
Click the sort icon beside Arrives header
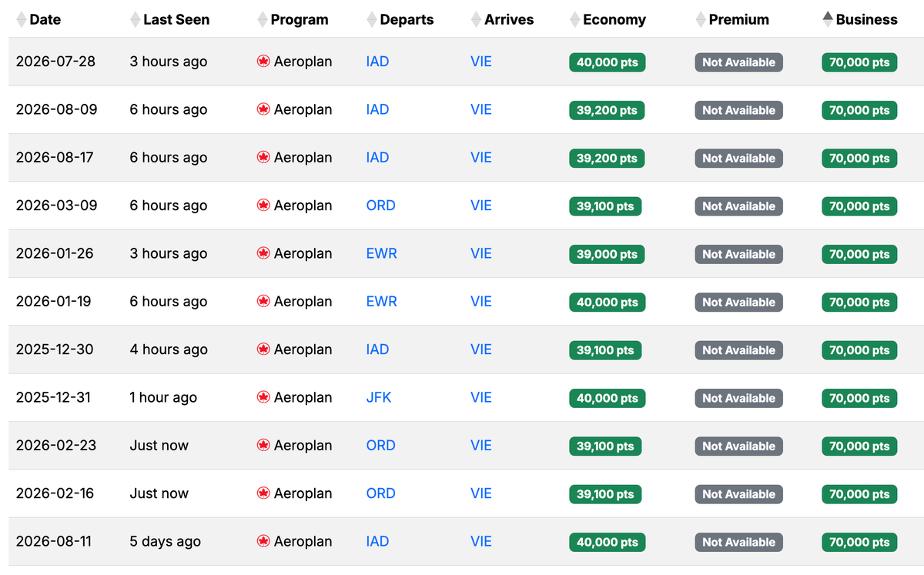click(477, 20)
